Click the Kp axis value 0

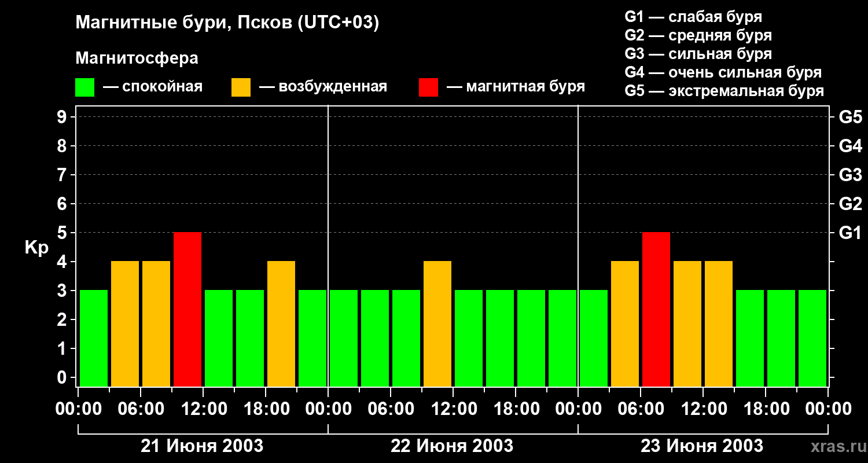[x=63, y=377]
